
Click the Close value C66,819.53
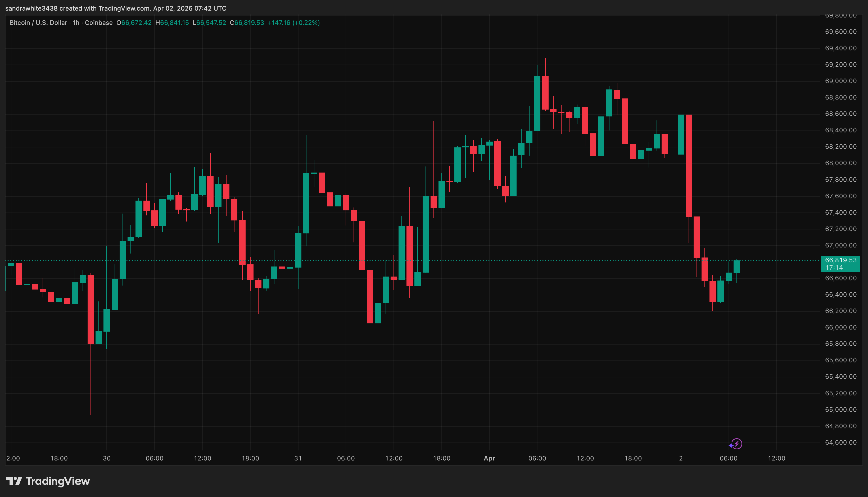247,23
